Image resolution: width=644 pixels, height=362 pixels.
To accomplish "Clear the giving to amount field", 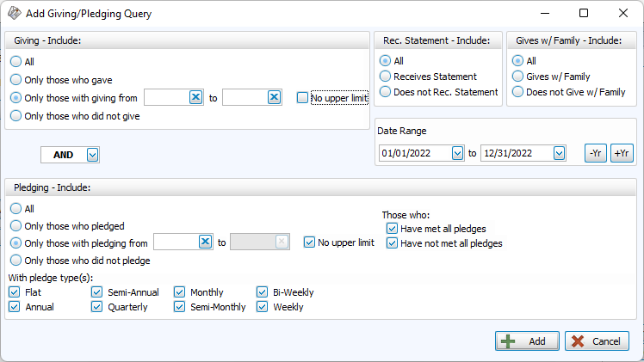I will (274, 98).
